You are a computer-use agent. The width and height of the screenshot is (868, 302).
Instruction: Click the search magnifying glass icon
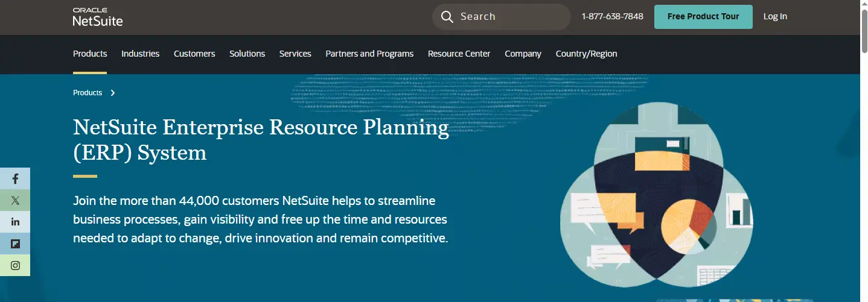447,17
